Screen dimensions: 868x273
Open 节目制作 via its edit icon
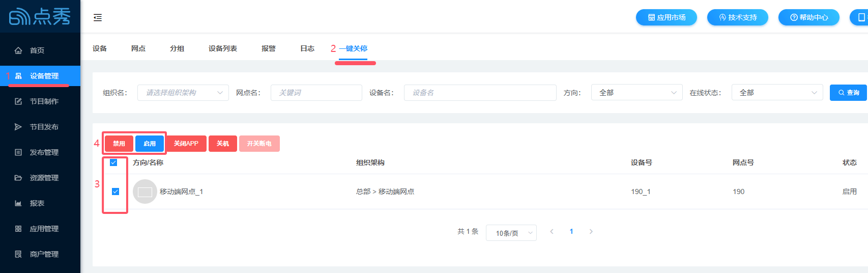point(18,101)
